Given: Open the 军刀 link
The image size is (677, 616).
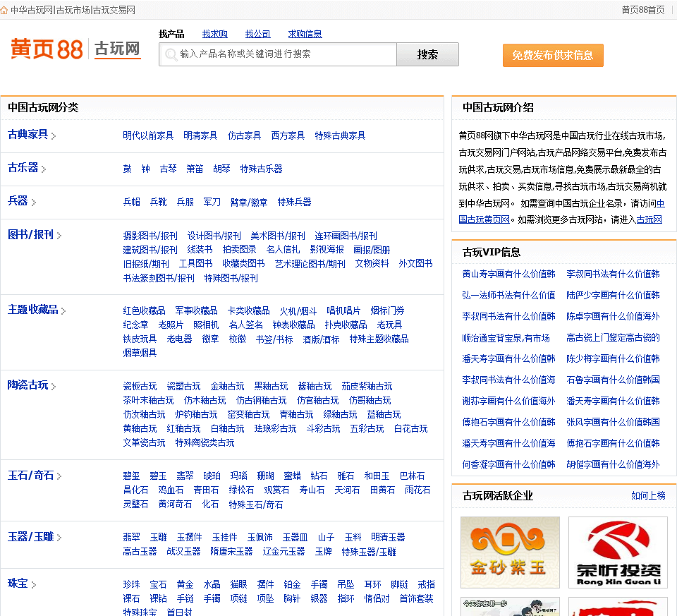Looking at the screenshot, I should (x=212, y=203).
